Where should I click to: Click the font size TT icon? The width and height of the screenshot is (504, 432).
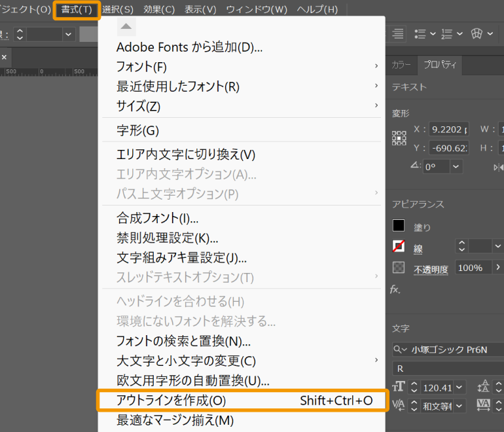point(399,387)
